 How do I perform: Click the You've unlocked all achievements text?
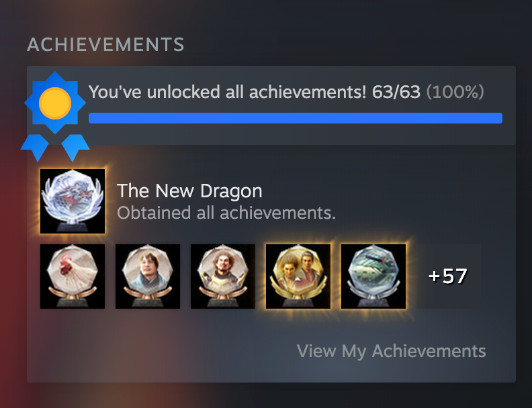[228, 92]
